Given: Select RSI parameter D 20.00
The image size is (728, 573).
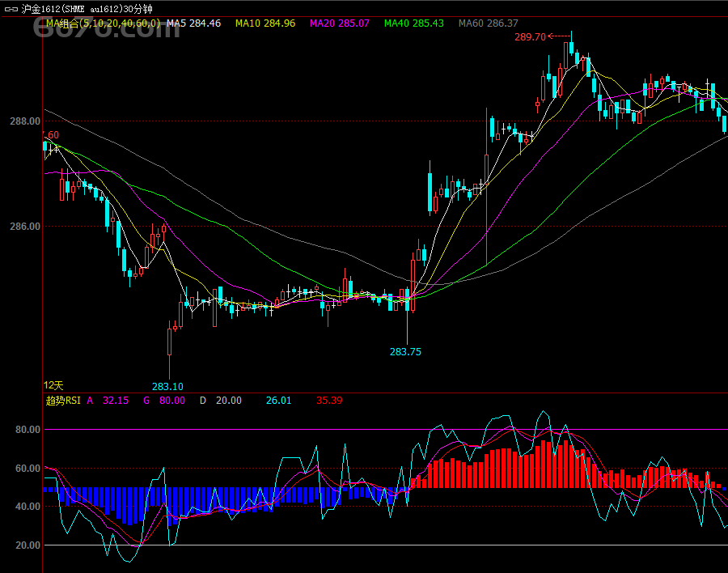Looking at the screenshot, I should [221, 401].
